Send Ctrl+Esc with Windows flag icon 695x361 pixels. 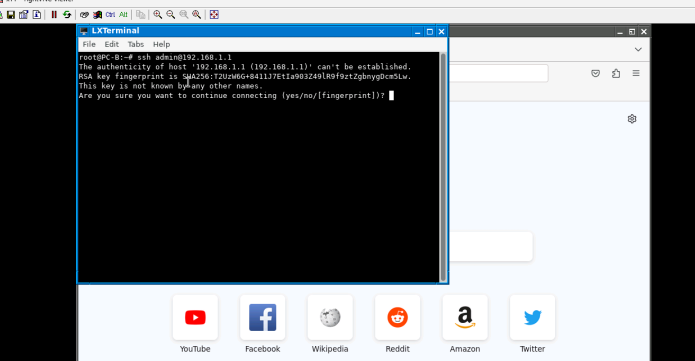[x=98, y=15]
